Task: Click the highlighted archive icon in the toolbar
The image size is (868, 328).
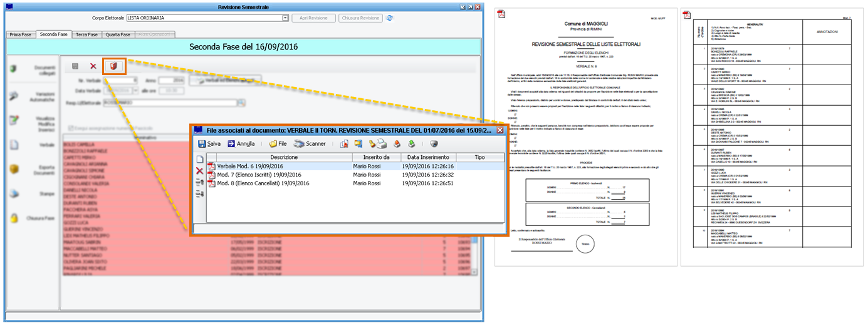Action: (113, 66)
